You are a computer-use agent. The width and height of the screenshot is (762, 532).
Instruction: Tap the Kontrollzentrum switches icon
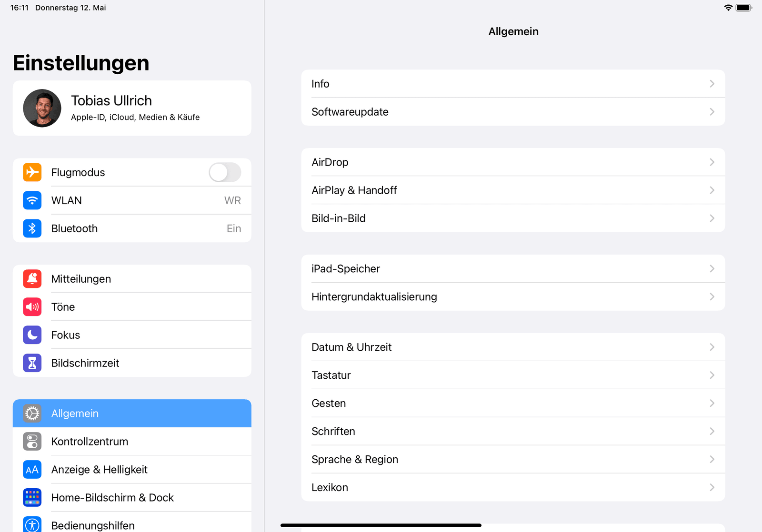[x=32, y=442]
